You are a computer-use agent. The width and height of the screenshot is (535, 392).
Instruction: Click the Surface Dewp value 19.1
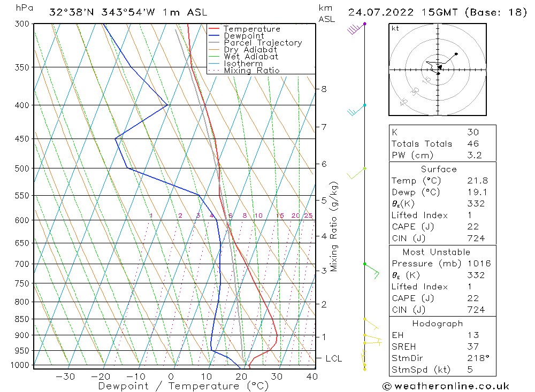(x=477, y=192)
